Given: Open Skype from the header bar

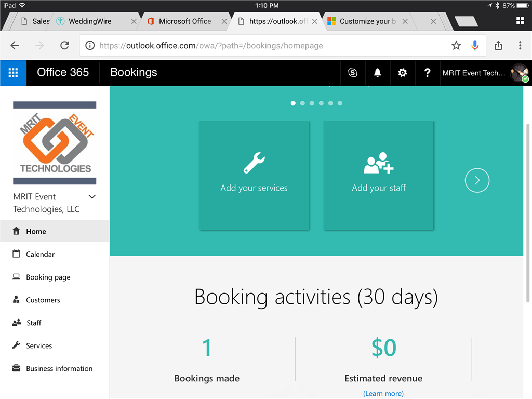Looking at the screenshot, I should tap(353, 73).
